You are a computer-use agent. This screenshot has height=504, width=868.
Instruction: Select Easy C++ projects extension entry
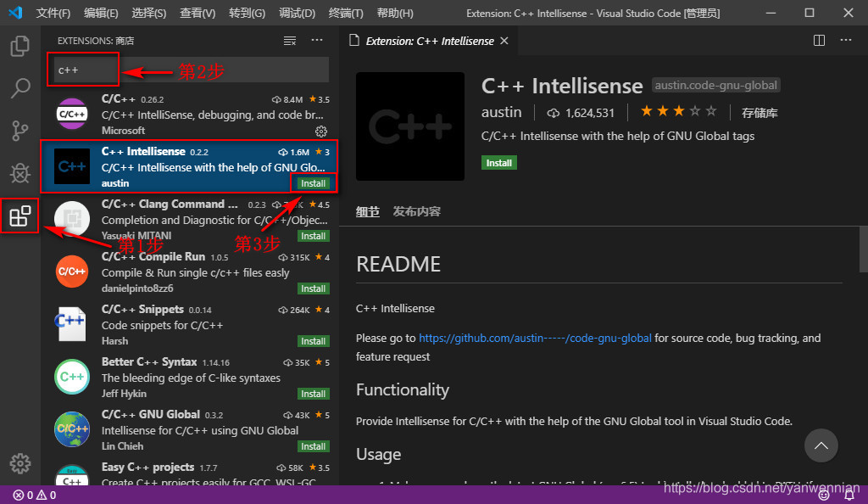click(x=188, y=473)
